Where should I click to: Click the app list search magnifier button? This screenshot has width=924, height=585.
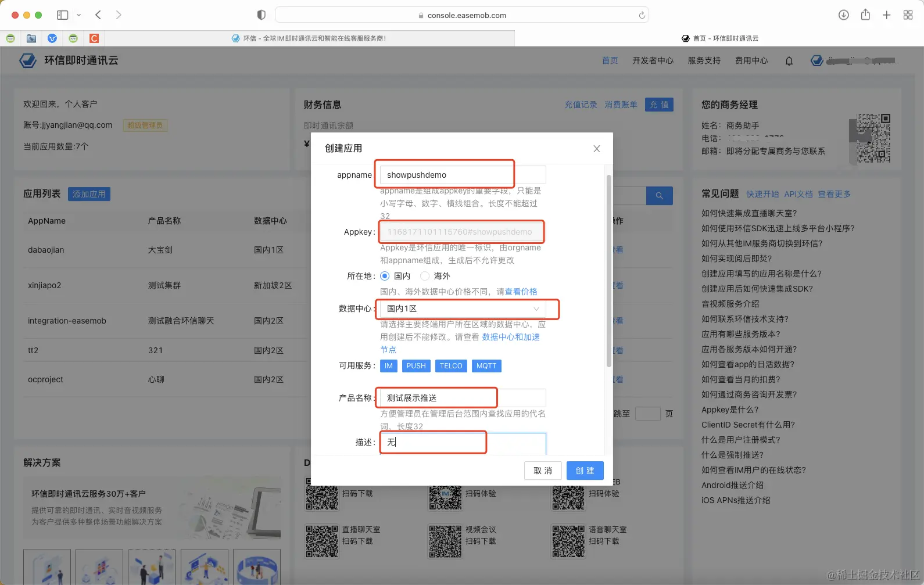click(x=660, y=196)
